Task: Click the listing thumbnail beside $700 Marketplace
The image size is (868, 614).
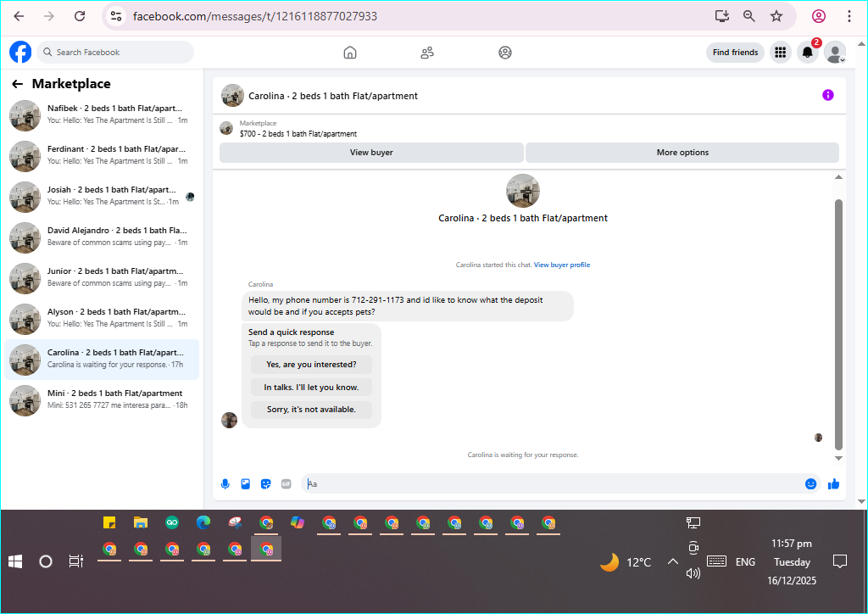Action: pyautogui.click(x=226, y=128)
